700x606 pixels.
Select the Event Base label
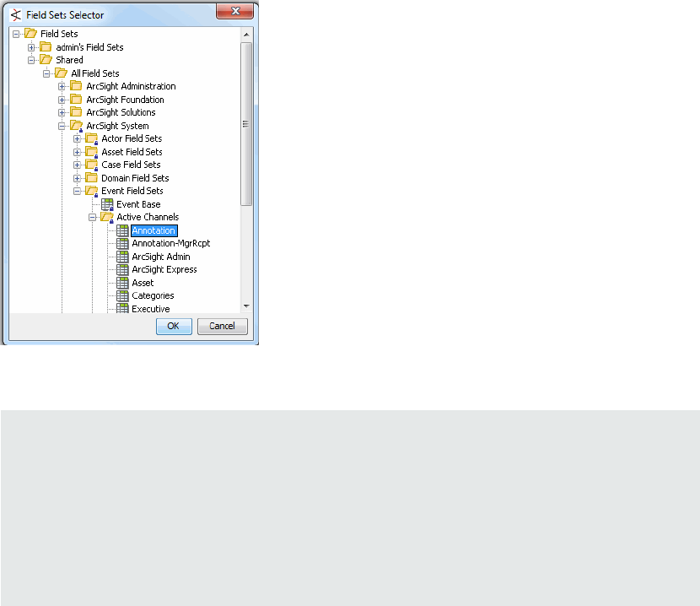pos(138,204)
